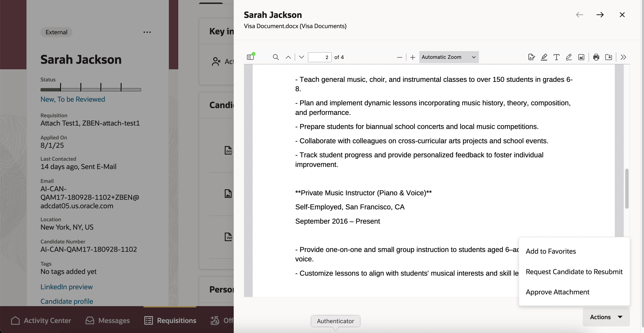Print the visa document
Image resolution: width=644 pixels, height=333 pixels.
[596, 57]
